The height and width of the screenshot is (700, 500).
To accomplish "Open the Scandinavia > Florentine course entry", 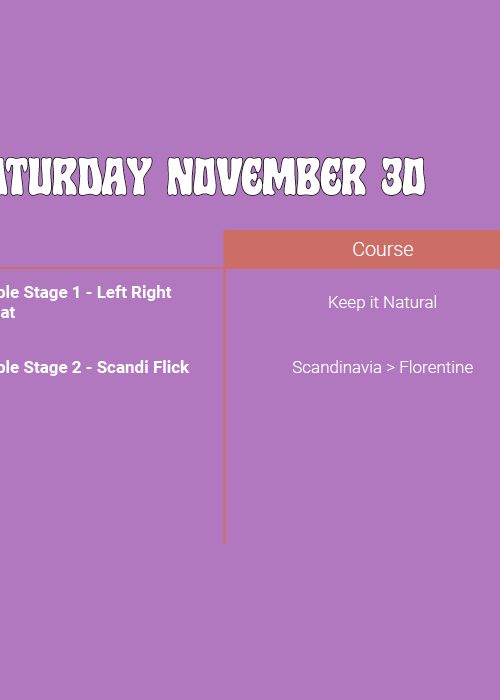I will pyautogui.click(x=382, y=367).
